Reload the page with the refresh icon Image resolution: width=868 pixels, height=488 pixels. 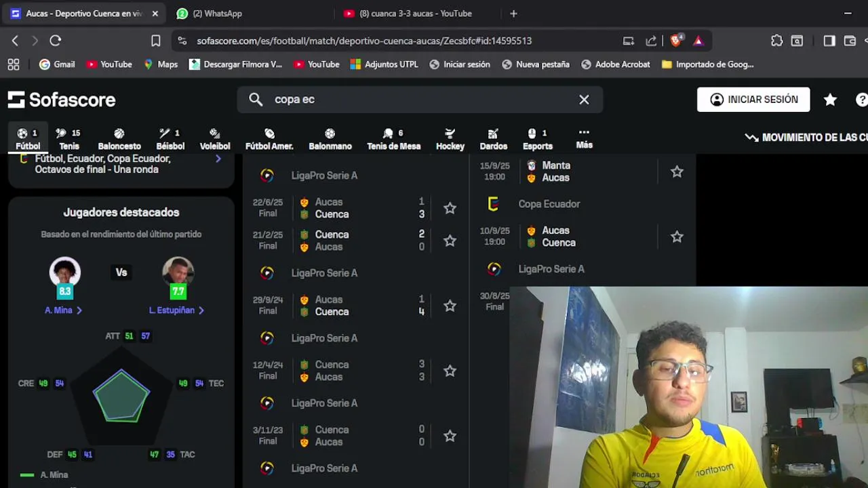coord(56,41)
